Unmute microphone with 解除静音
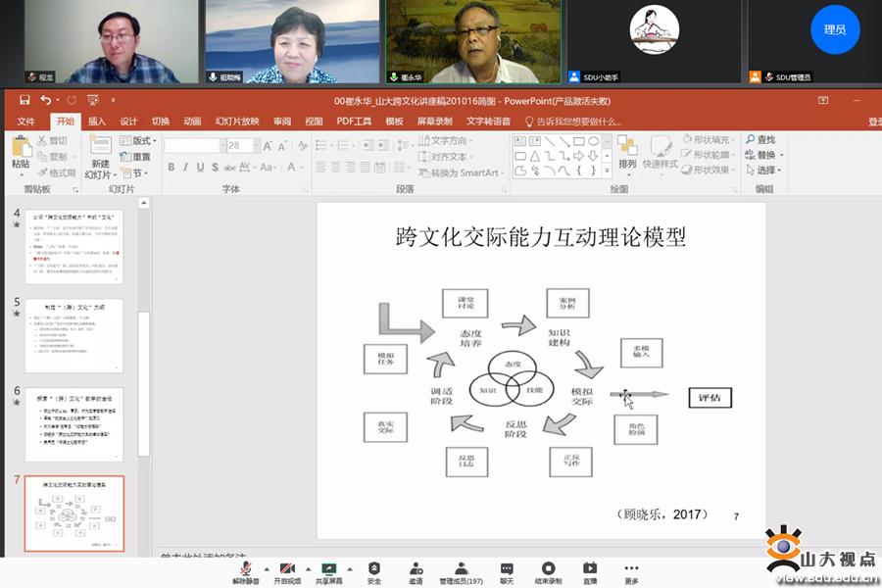 click(246, 572)
